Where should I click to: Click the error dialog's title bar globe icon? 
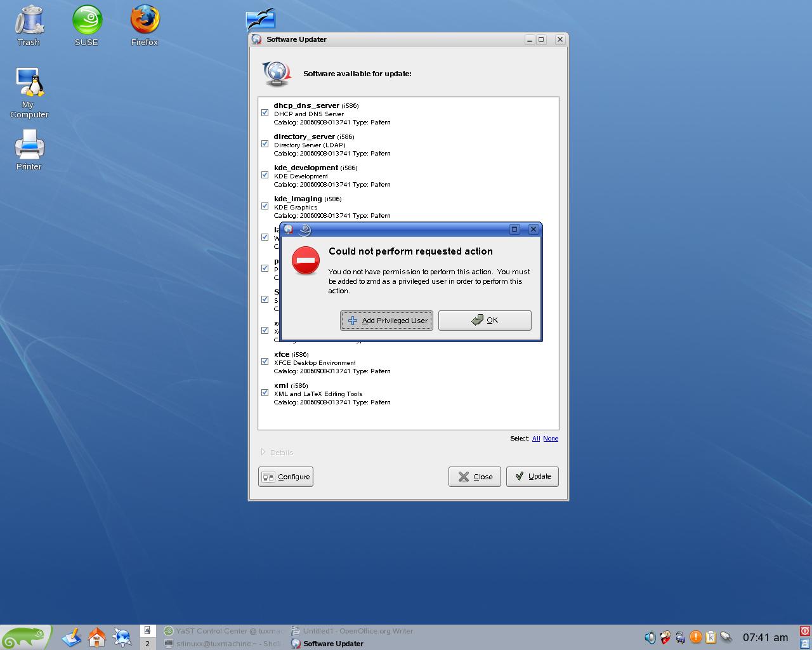[x=289, y=229]
